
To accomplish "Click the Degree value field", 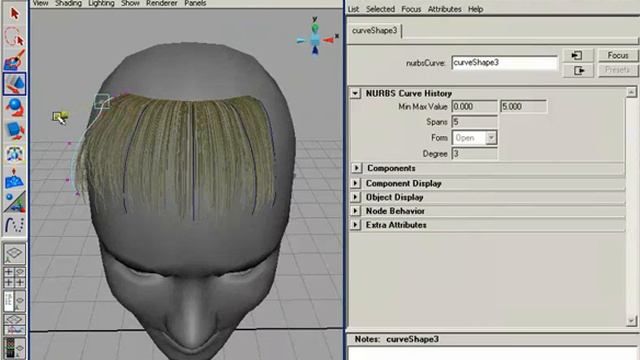I will (x=474, y=154).
